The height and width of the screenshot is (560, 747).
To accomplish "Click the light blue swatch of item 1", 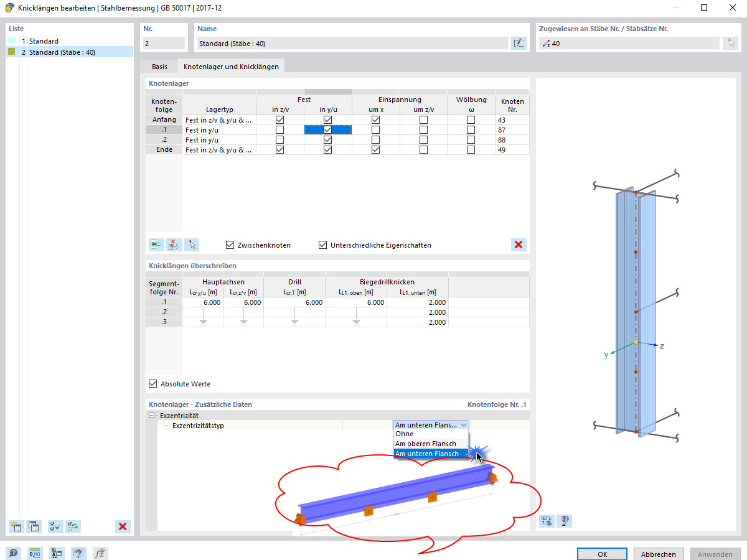I will click(x=12, y=41).
